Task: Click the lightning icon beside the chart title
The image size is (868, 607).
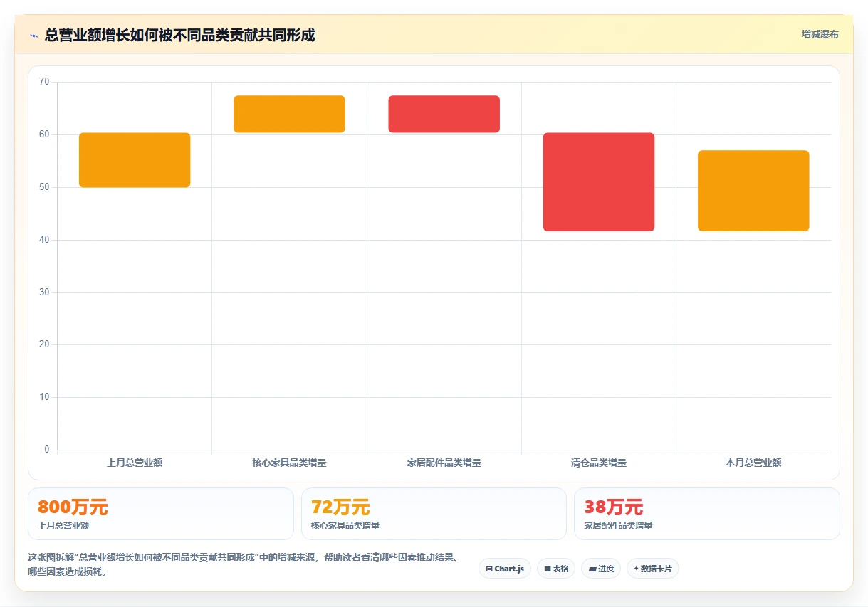Action: (33, 35)
